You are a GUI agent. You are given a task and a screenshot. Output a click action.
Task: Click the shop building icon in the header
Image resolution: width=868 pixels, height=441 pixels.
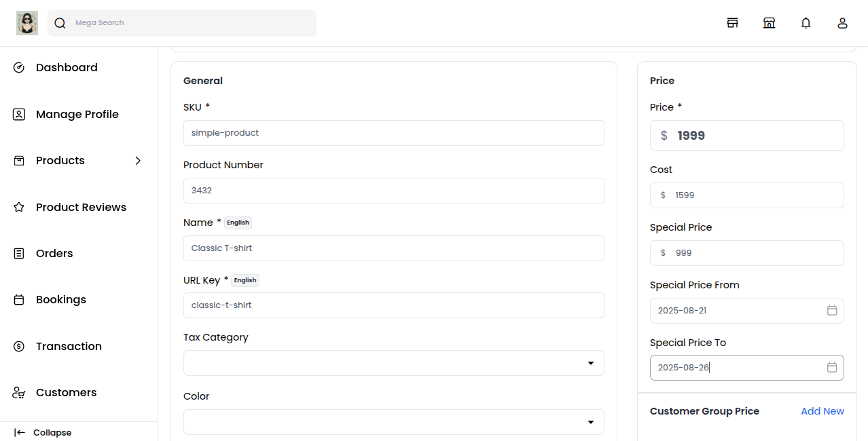(769, 23)
